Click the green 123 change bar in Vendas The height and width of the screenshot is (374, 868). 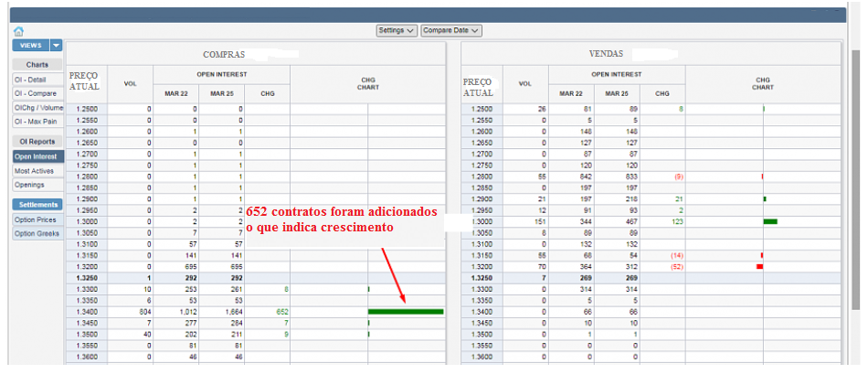click(769, 221)
